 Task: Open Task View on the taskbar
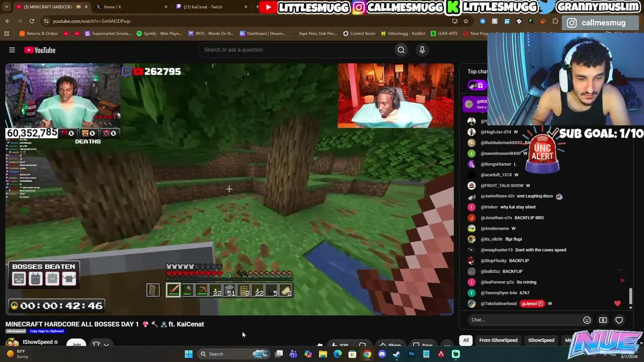[279, 354]
